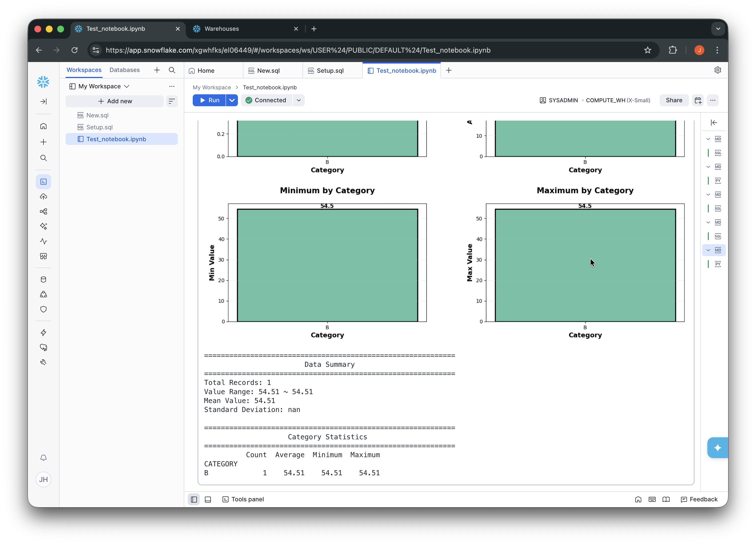The height and width of the screenshot is (544, 756).
Task: Click the browser address bar URL
Action: 298,50
